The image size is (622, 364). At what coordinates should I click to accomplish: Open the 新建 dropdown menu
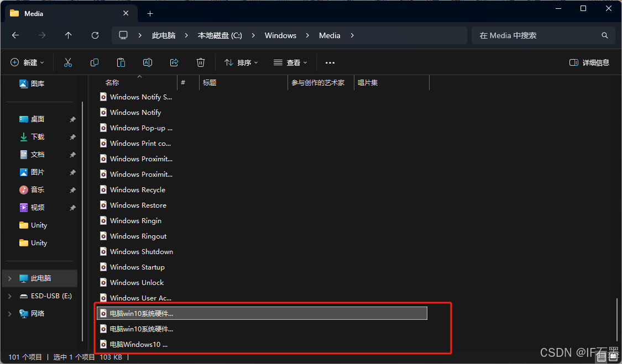coord(28,62)
